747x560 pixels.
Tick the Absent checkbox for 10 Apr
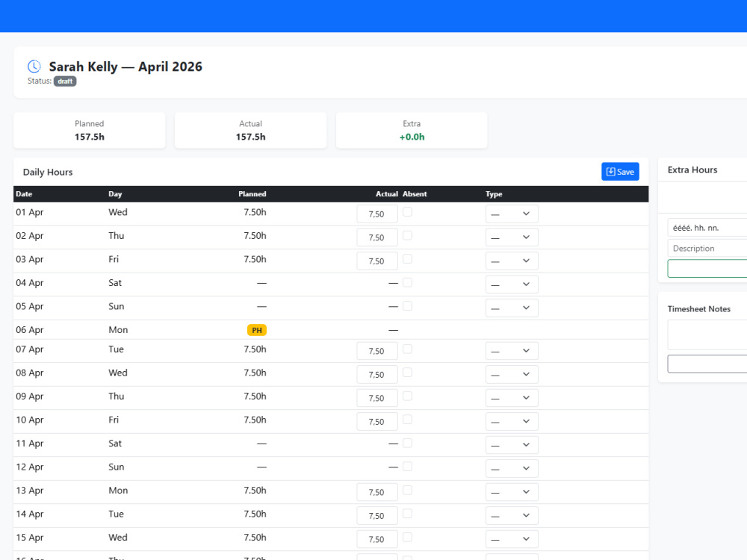pyautogui.click(x=407, y=420)
